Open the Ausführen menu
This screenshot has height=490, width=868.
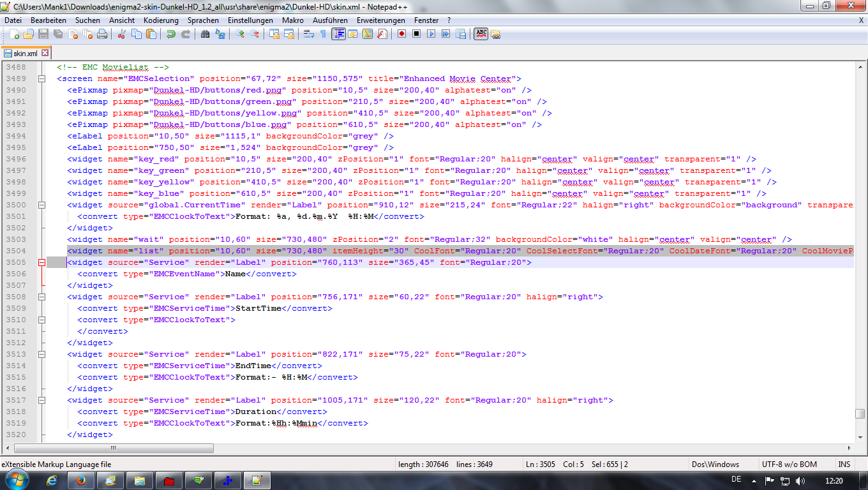[330, 20]
